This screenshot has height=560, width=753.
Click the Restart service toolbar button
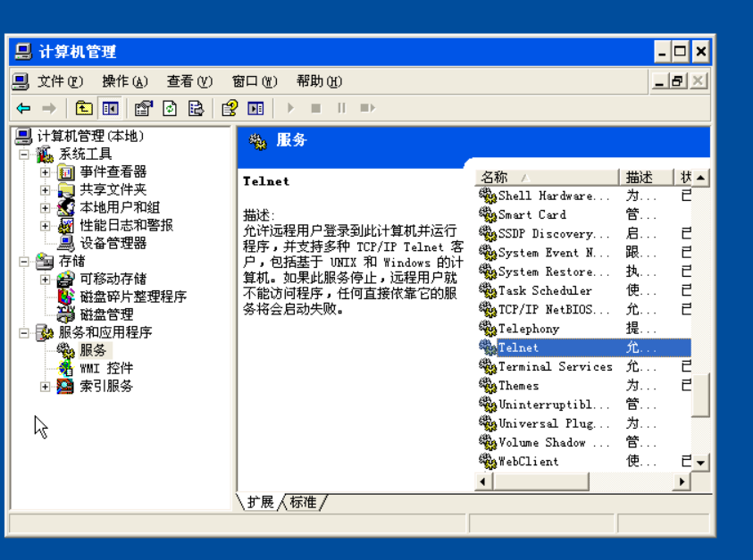[367, 108]
